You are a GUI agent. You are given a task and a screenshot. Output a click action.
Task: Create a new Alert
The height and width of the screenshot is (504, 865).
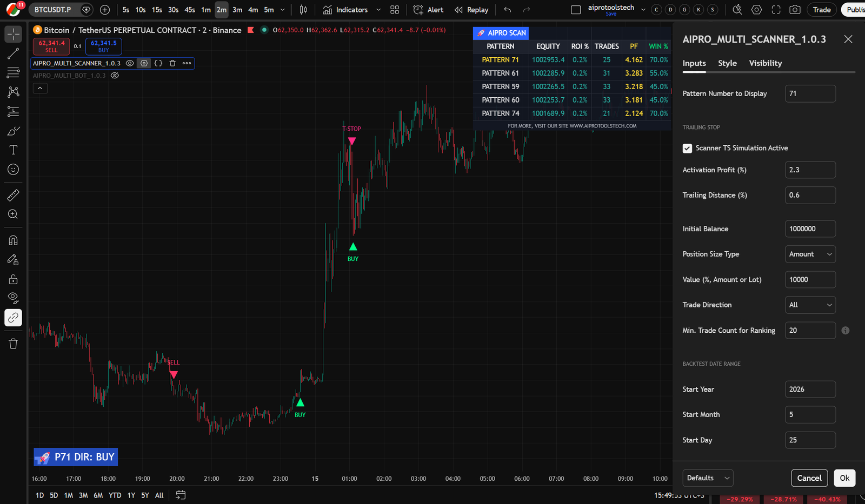[x=428, y=10]
